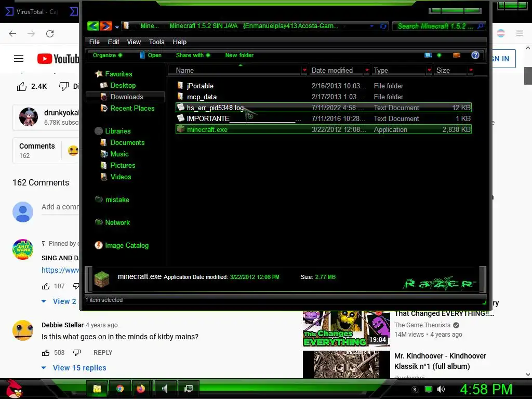Select Network in the navigation pane
This screenshot has width=532, height=399.
coord(117,222)
